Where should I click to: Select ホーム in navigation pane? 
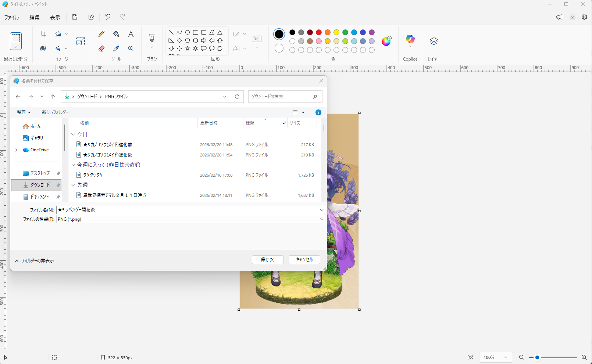(36, 126)
